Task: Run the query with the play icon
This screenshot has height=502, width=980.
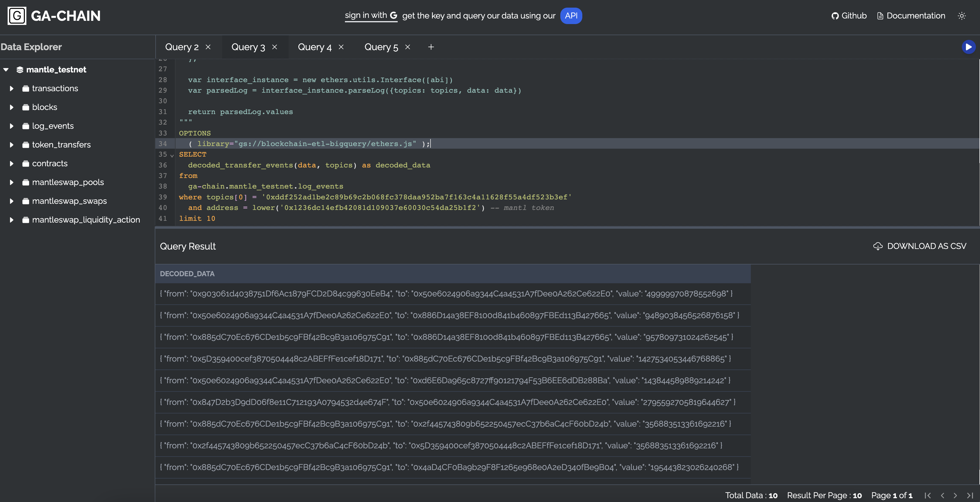Action: 968,47
